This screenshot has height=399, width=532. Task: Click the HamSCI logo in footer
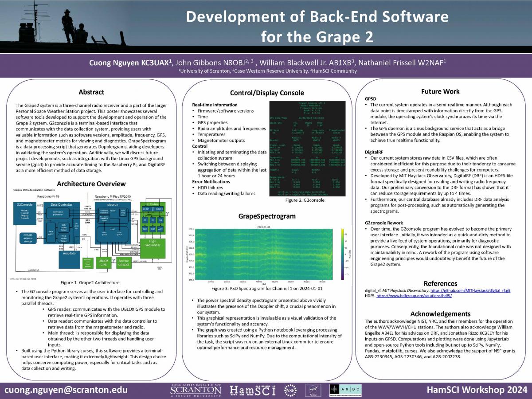tap(252, 390)
